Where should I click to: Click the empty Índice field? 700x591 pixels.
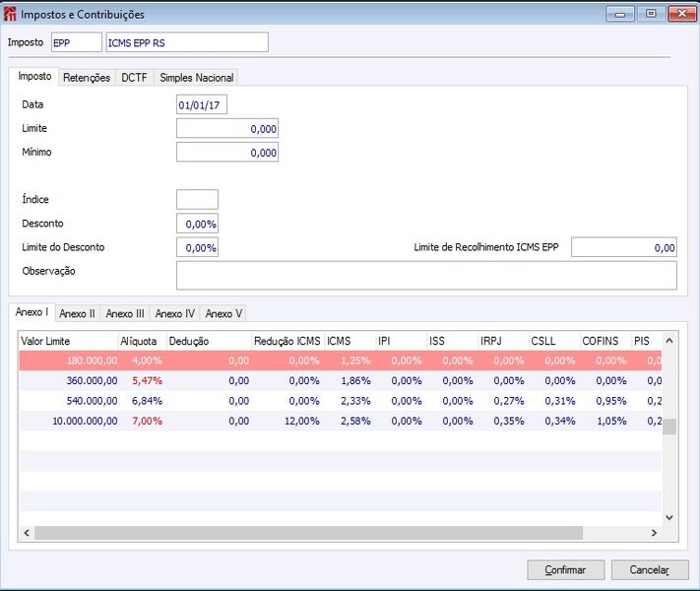click(x=197, y=199)
